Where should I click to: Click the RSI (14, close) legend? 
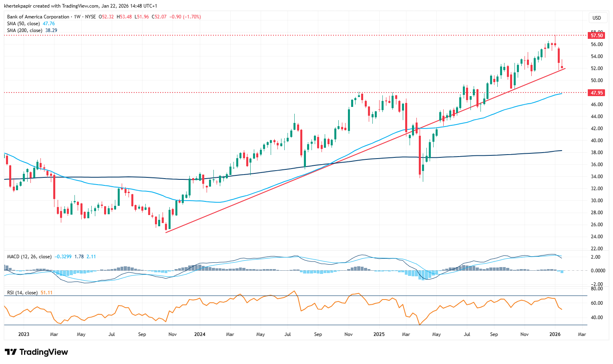point(22,293)
